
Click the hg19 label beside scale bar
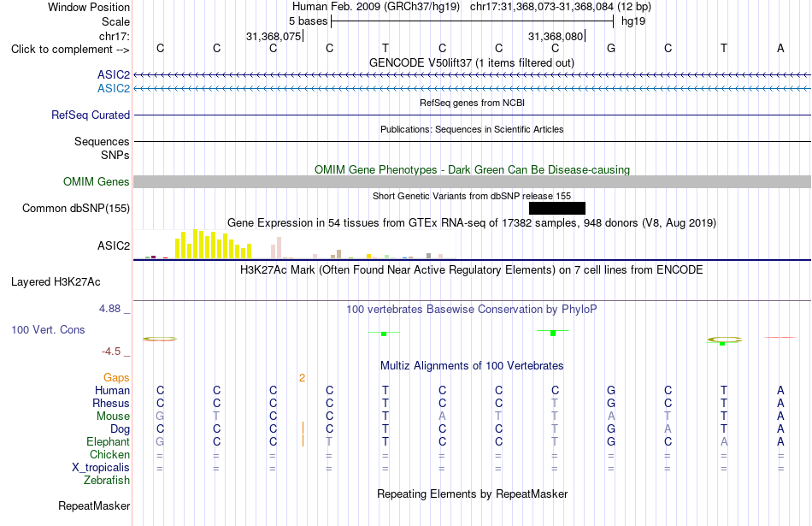(633, 21)
